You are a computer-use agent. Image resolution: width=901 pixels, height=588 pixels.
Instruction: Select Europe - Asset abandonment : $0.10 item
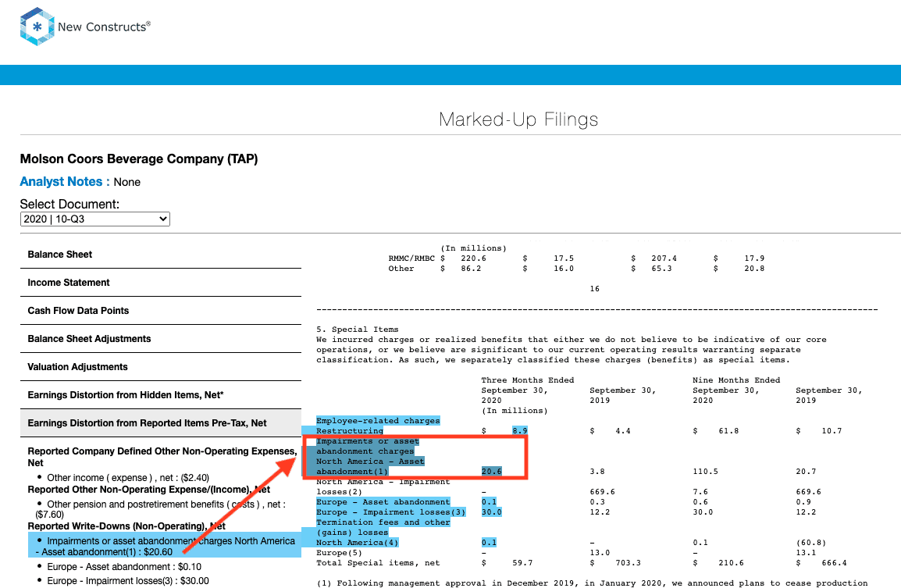pyautogui.click(x=124, y=567)
